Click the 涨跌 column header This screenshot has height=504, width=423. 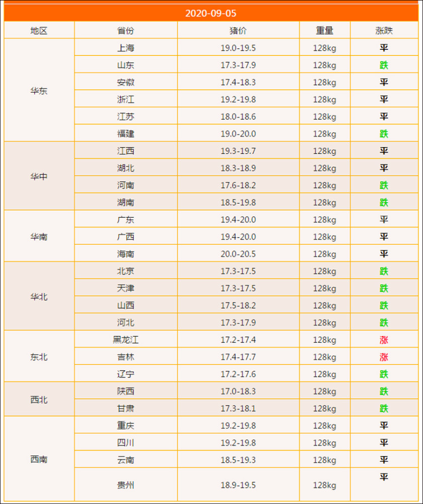[384, 30]
